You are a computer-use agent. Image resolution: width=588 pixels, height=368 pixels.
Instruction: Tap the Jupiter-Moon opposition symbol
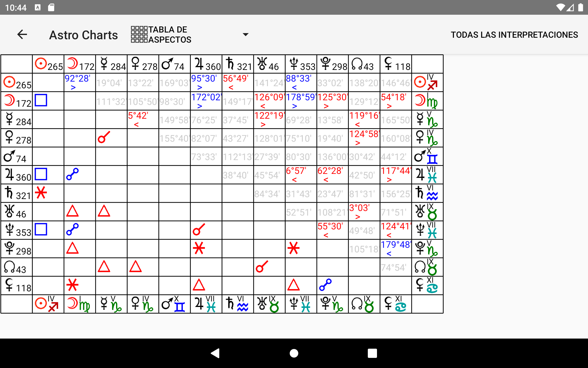[73, 174]
